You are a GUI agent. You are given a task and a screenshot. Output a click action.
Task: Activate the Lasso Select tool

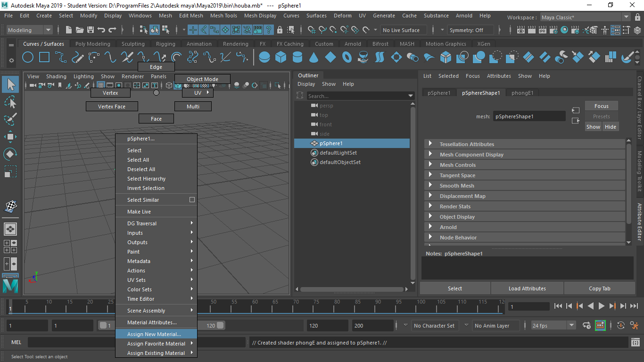click(x=10, y=102)
